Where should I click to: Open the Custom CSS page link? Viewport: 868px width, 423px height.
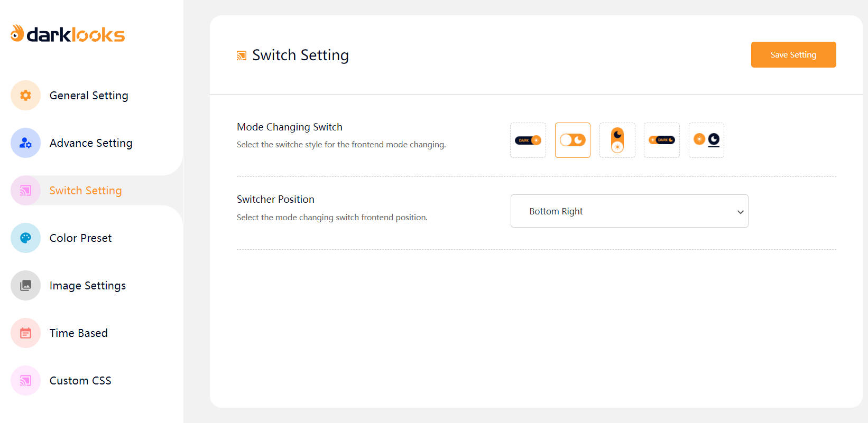tap(80, 381)
